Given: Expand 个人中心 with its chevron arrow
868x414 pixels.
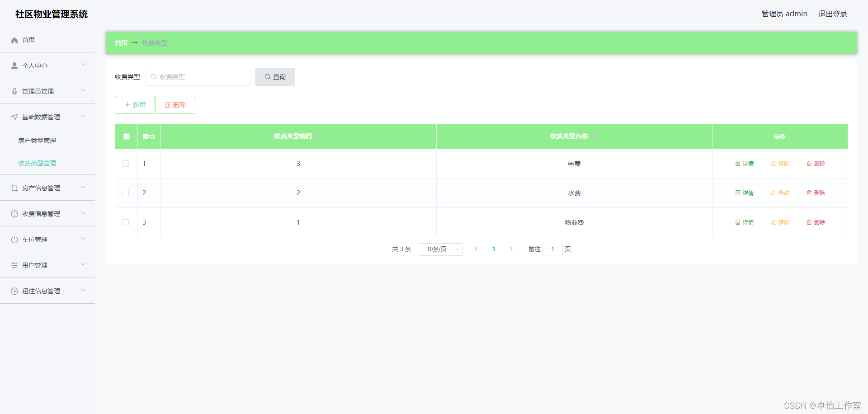Looking at the screenshot, I should (x=83, y=65).
